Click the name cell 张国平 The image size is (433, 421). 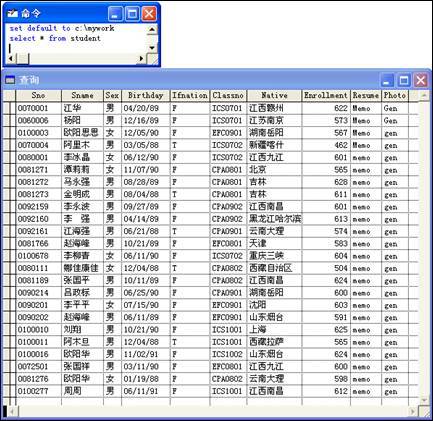[x=82, y=281]
